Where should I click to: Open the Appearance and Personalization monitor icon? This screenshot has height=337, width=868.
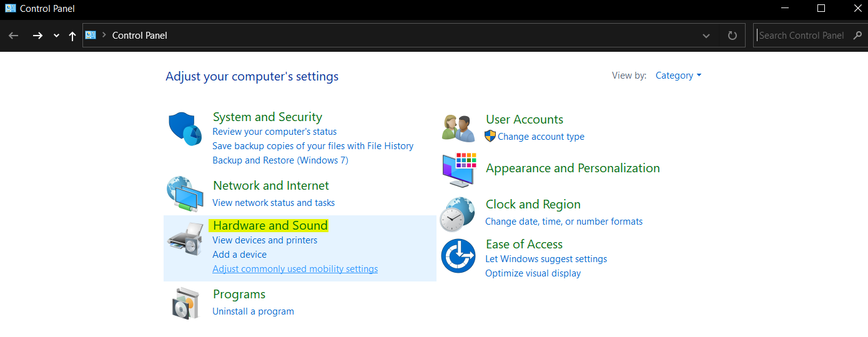tap(458, 169)
